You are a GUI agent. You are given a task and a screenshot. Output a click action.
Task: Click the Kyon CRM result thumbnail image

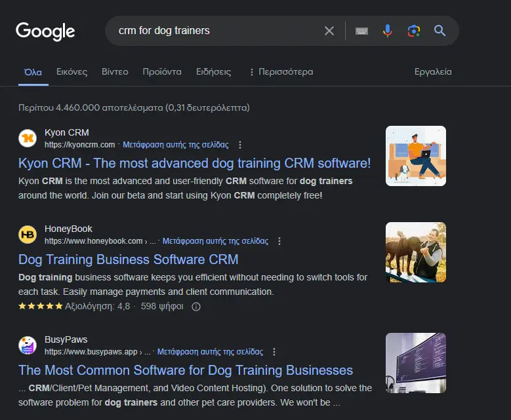pyautogui.click(x=415, y=156)
